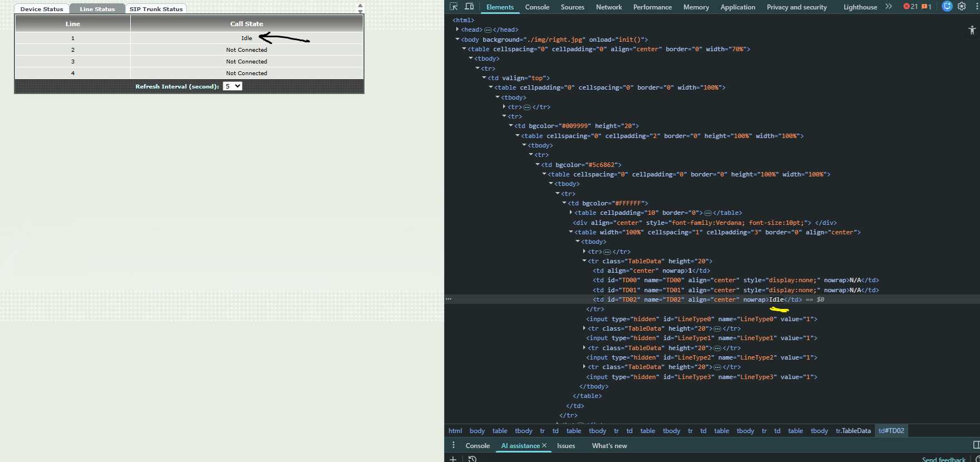
Task: Collapse the table cellspacing="1" cellpadding="3" node
Action: click(x=571, y=232)
